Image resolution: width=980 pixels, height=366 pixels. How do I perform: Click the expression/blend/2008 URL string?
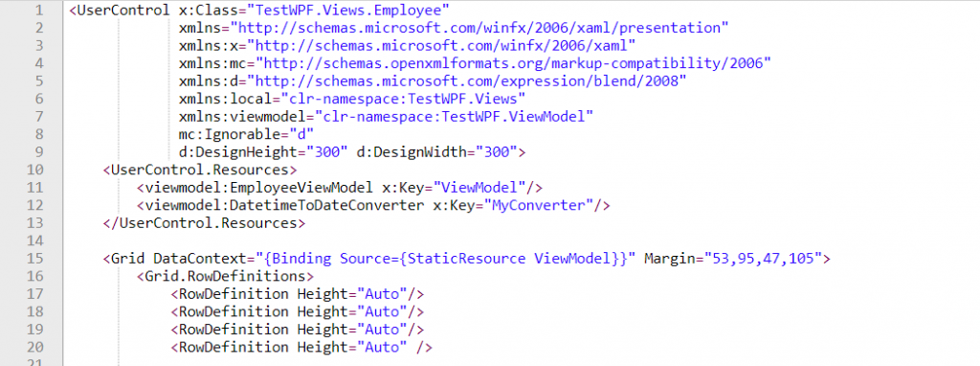click(467, 81)
